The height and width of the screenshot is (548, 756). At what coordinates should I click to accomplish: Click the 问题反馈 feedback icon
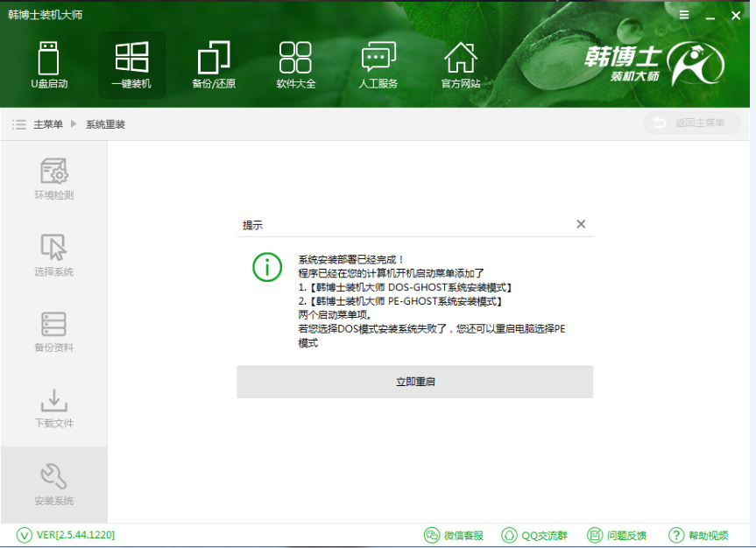tap(595, 535)
